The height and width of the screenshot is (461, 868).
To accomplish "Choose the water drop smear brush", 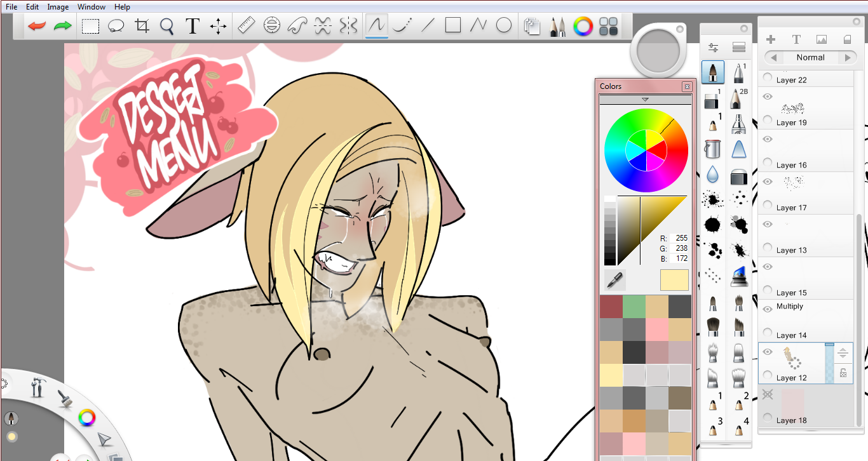I will pos(712,175).
